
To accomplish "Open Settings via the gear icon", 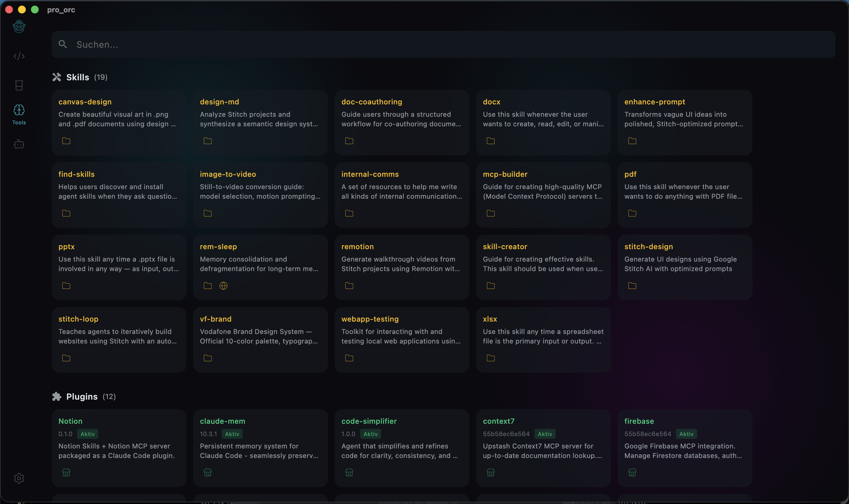I will click(19, 478).
